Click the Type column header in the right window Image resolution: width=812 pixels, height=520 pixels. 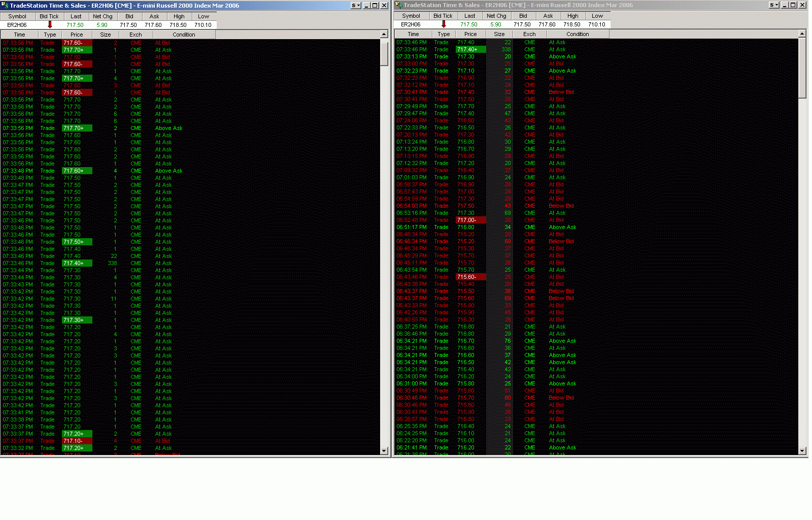pos(444,34)
